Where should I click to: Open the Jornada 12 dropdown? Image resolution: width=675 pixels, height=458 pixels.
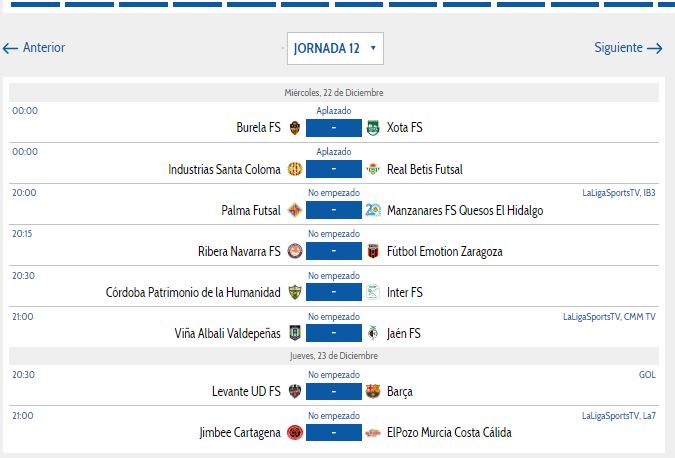click(x=335, y=48)
